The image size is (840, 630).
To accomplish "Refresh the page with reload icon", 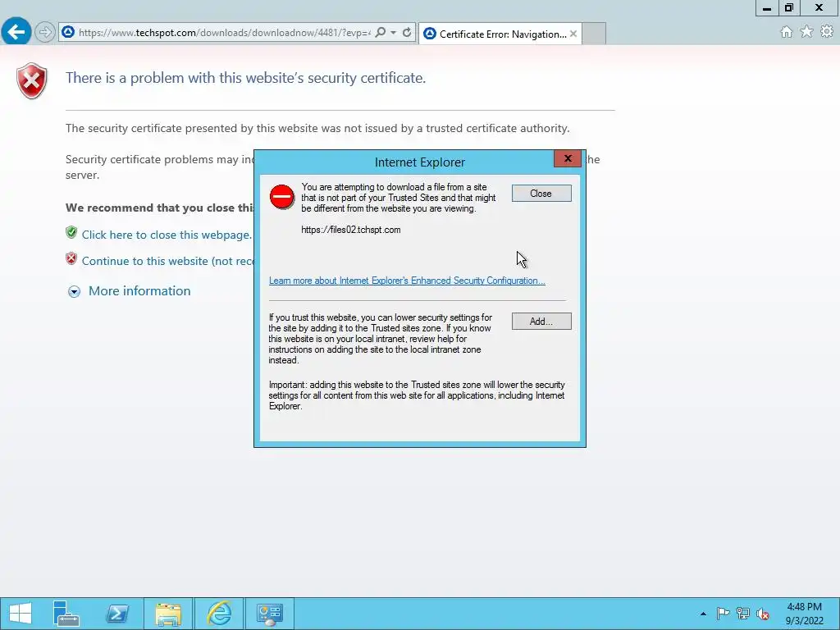I will click(407, 32).
